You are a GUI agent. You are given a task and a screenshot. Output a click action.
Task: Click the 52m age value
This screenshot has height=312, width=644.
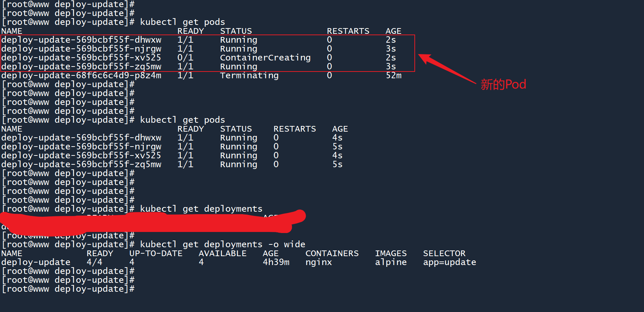click(x=393, y=75)
